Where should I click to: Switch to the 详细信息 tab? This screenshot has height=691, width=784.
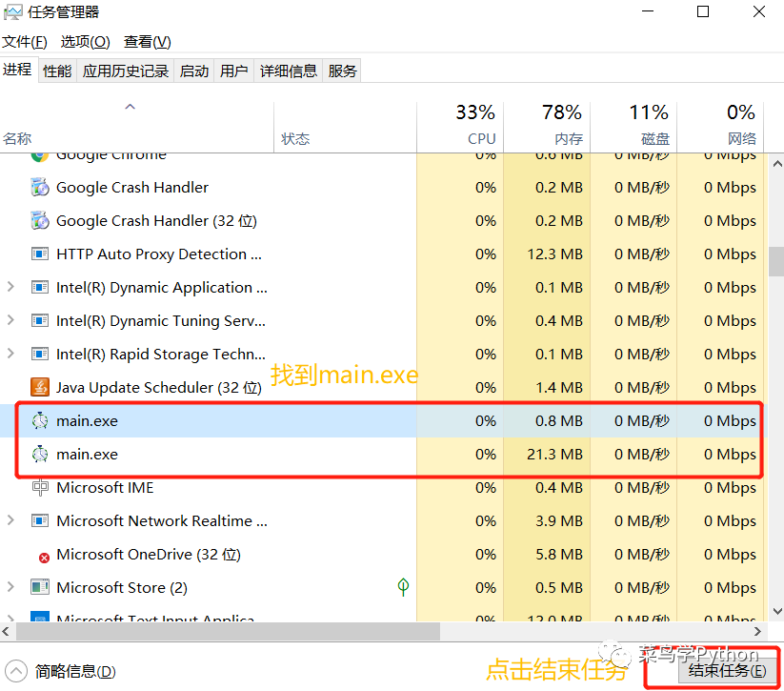tap(289, 71)
